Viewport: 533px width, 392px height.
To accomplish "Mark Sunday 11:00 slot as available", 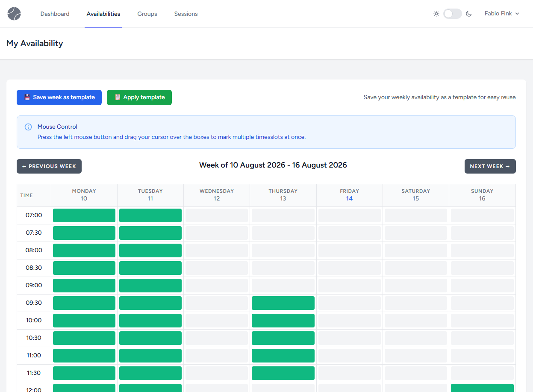I will [x=482, y=356].
